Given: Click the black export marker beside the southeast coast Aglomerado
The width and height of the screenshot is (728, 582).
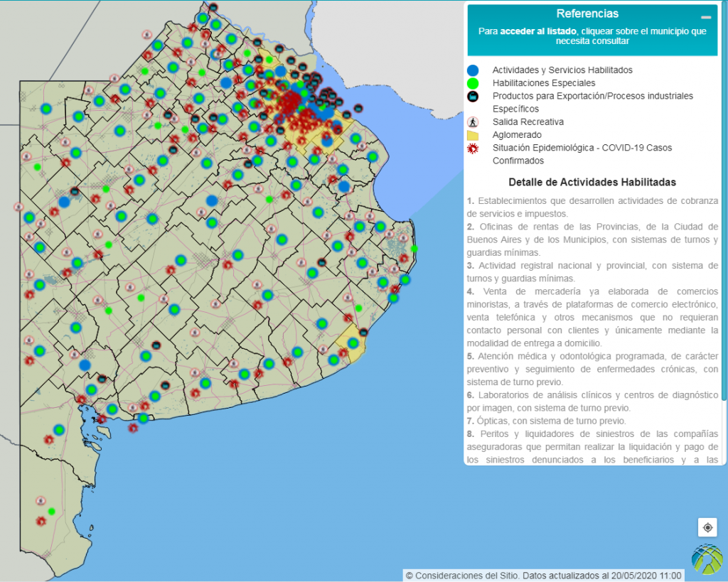Looking at the screenshot, I should [363, 333].
